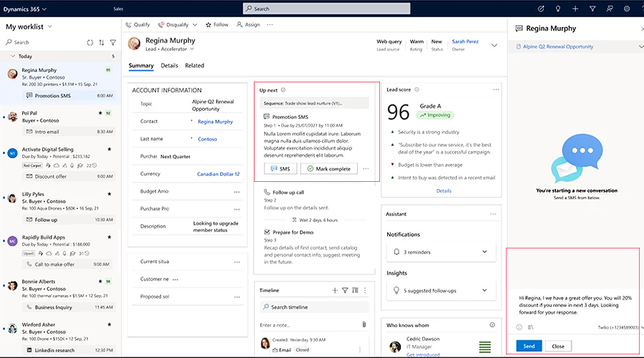The width and height of the screenshot is (644, 358).
Task: Open Sarah Perez owner link
Action: coord(465,42)
